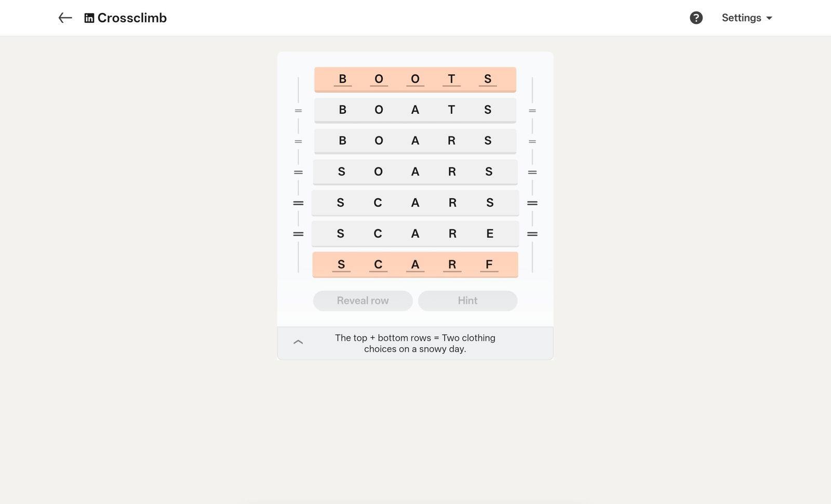This screenshot has width=831, height=504.
Task: Click the right drag handle of SCARE row
Action: click(x=532, y=234)
